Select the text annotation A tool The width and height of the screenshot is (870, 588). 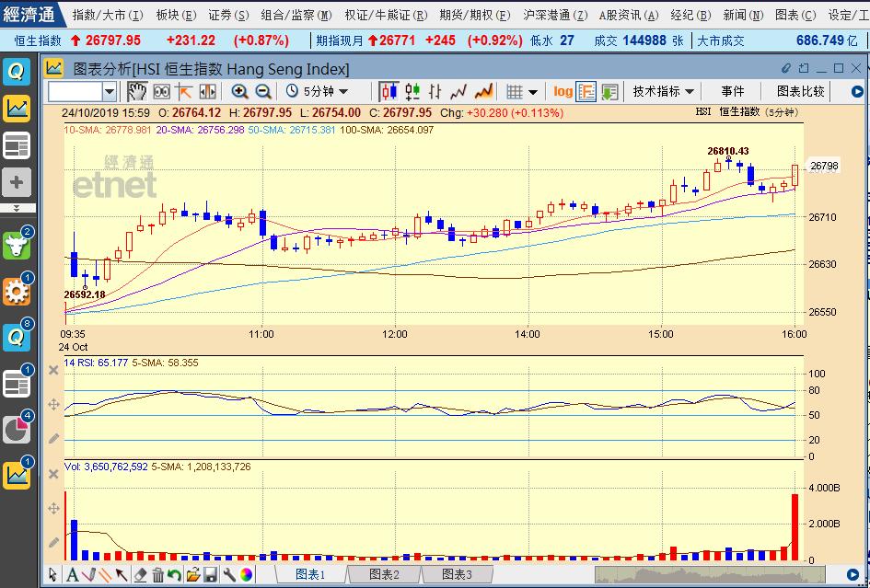click(72, 575)
